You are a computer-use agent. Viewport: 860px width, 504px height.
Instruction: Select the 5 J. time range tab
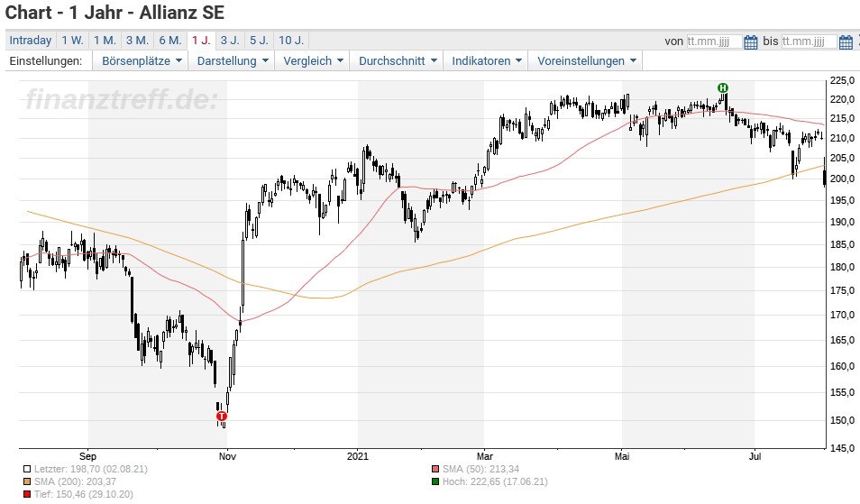tap(259, 40)
